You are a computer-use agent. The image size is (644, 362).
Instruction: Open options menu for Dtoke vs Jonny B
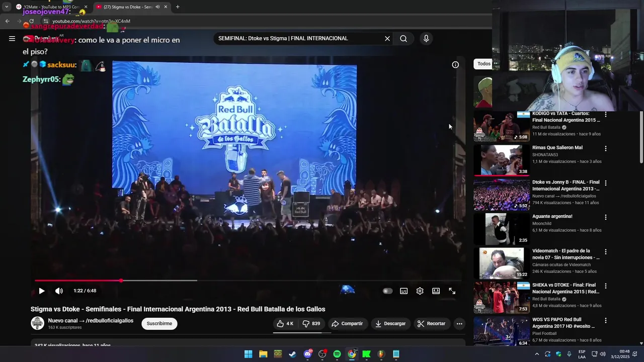tap(606, 183)
